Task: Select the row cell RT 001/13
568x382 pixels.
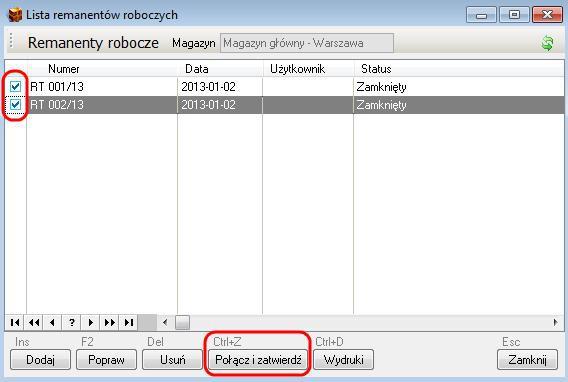Action: 102,87
